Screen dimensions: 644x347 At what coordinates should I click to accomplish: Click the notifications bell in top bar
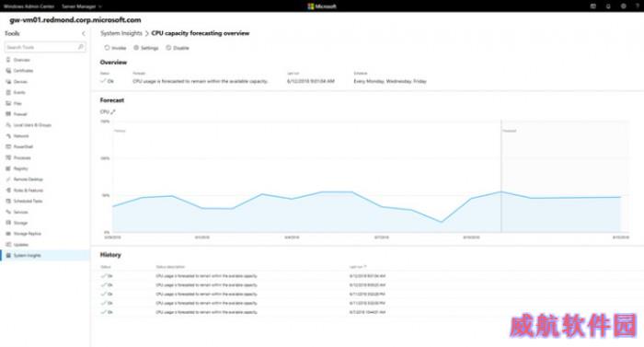tap(608, 6)
